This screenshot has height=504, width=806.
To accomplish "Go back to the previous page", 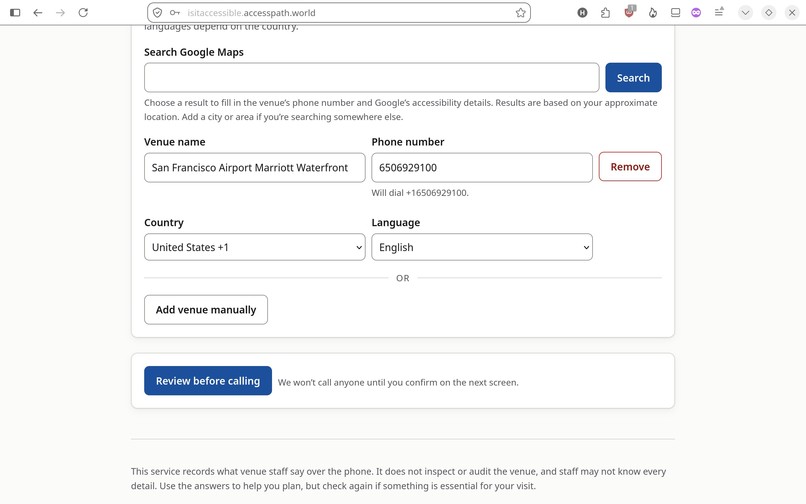I will pos(38,13).
